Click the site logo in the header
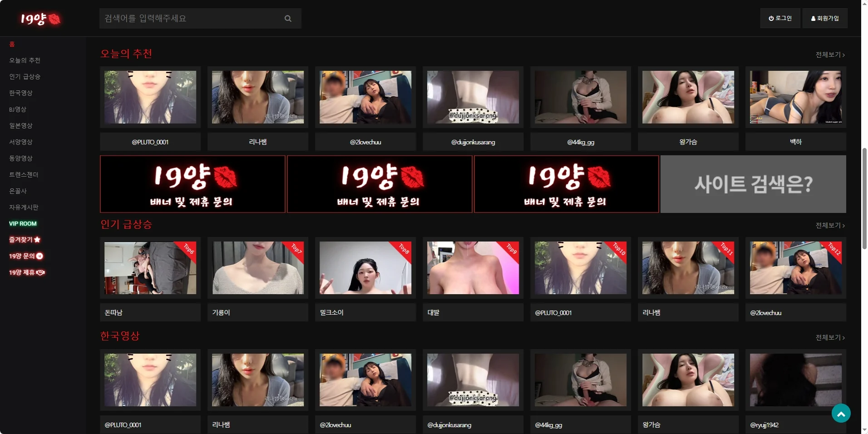Screen dimensions: 868x434 [40, 19]
